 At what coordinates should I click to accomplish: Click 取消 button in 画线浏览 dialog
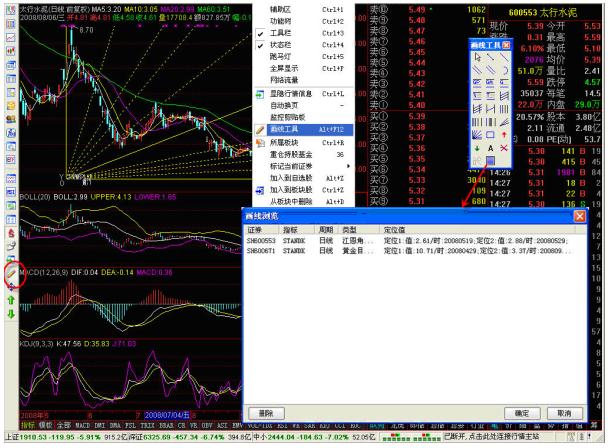(x=565, y=413)
